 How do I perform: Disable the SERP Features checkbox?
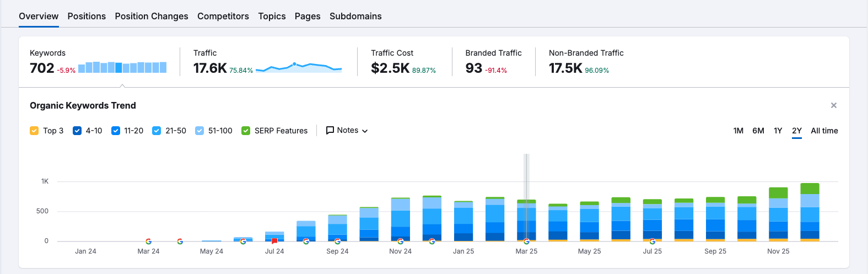tap(246, 131)
